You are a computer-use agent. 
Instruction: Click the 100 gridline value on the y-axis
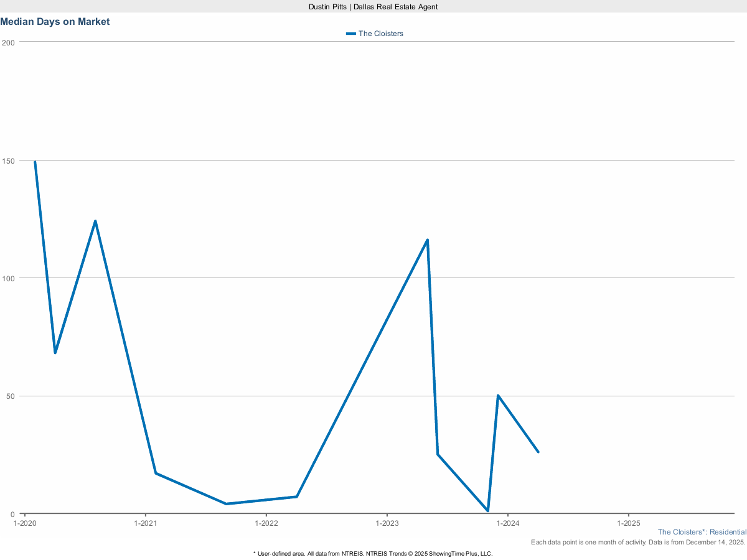[9, 279]
